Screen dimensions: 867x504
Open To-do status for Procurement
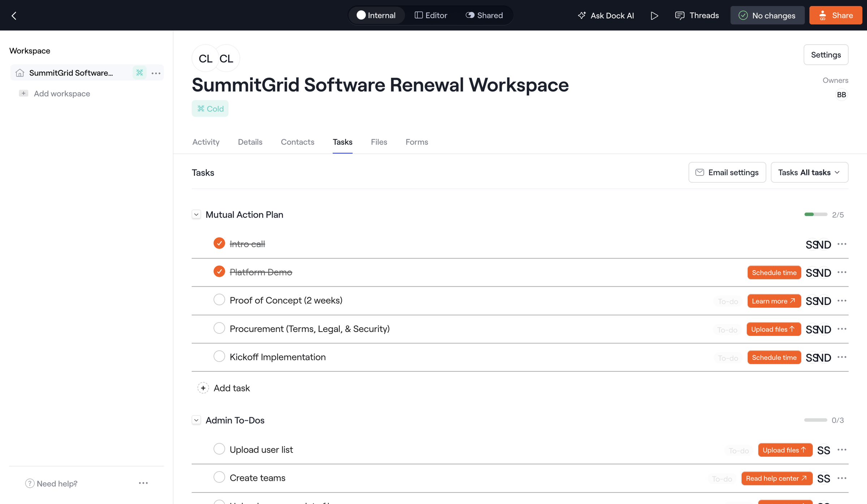727,330
